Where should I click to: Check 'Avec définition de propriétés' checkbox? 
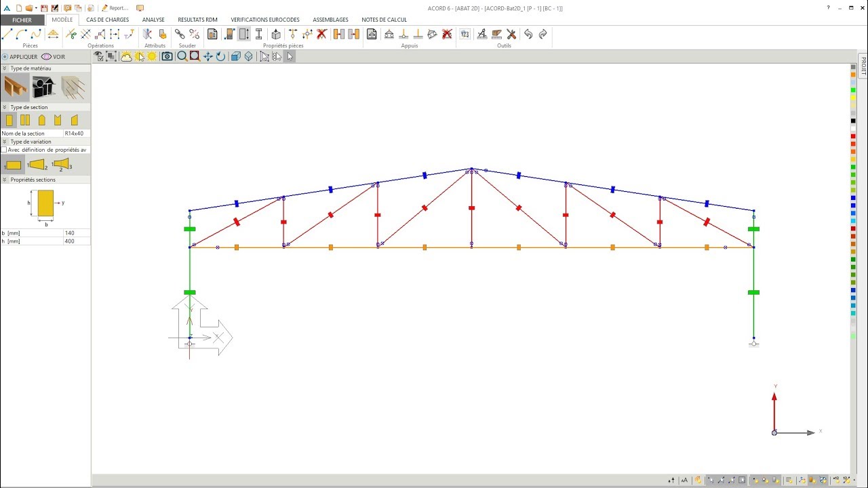point(4,150)
